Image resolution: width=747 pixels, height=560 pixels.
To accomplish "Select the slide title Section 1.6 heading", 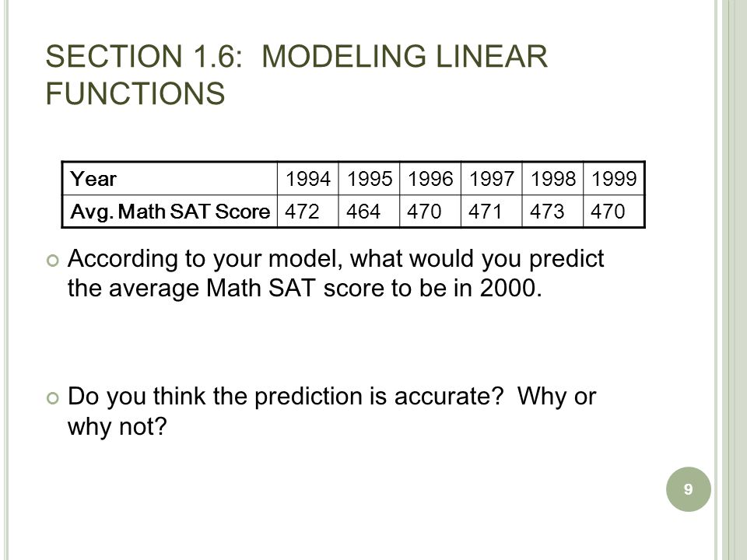I will [296, 75].
